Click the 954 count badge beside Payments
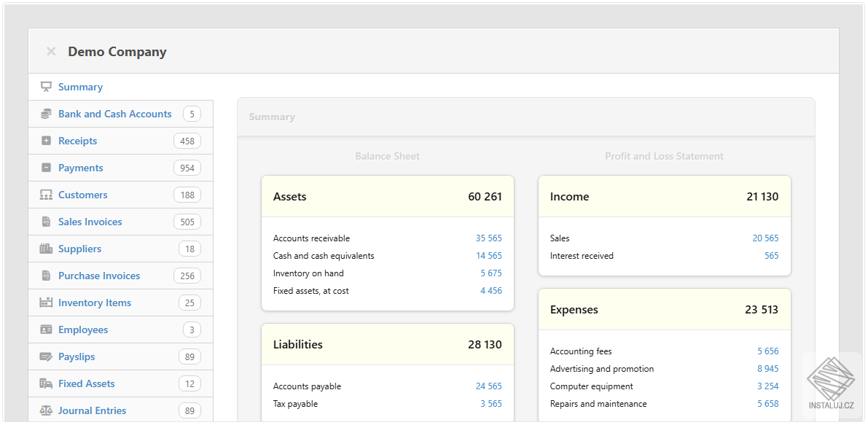Screen dimensions: 868x425 pyautogui.click(x=187, y=168)
